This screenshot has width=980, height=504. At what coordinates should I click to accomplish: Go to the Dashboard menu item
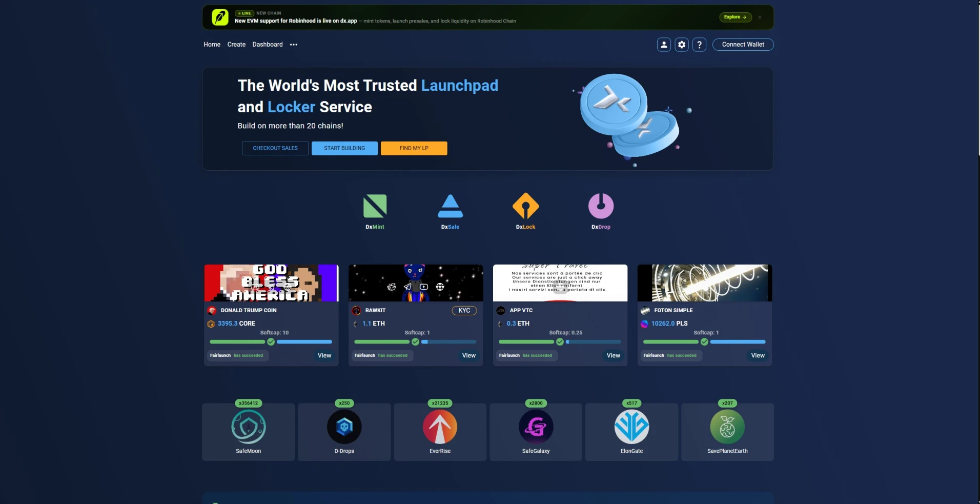[x=268, y=45]
